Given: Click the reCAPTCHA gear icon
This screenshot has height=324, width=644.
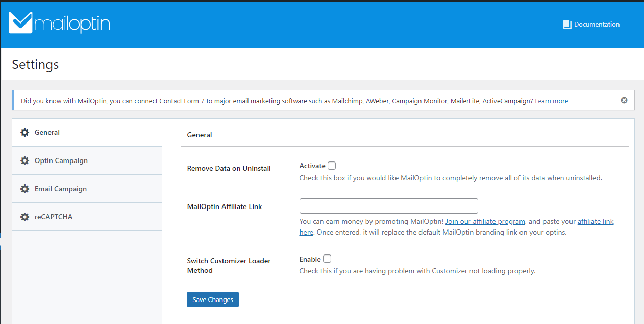Looking at the screenshot, I should 24,217.
